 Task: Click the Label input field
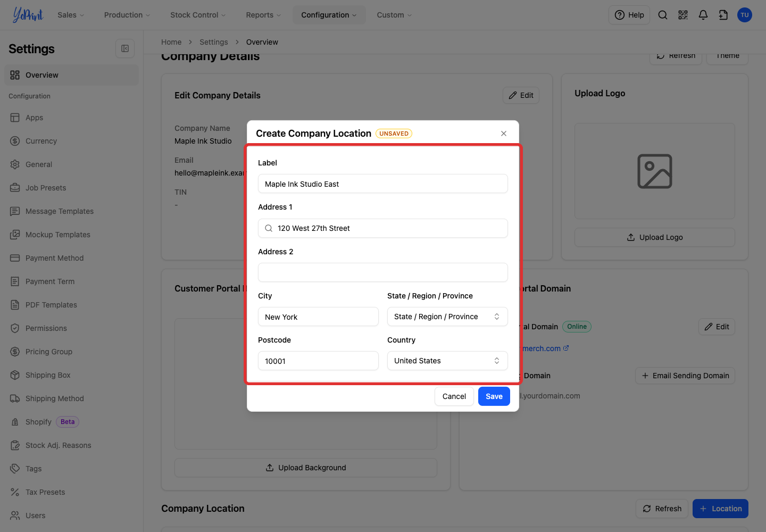pyautogui.click(x=383, y=184)
